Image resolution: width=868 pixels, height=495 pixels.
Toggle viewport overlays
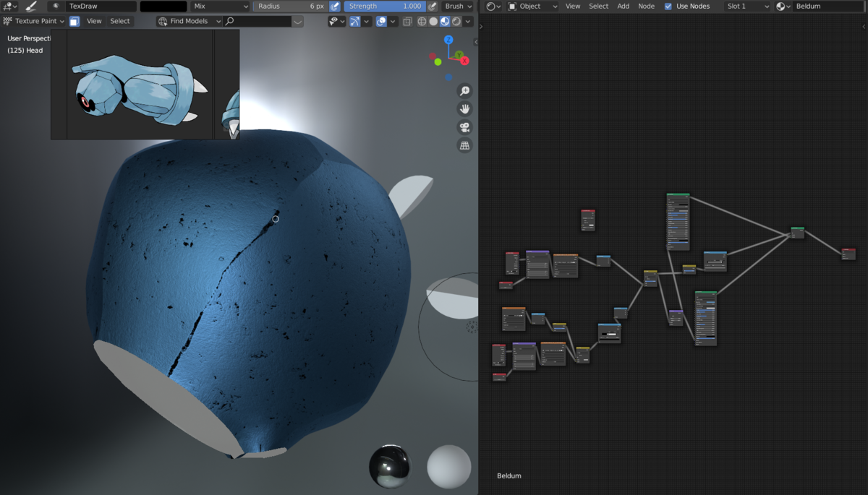381,21
